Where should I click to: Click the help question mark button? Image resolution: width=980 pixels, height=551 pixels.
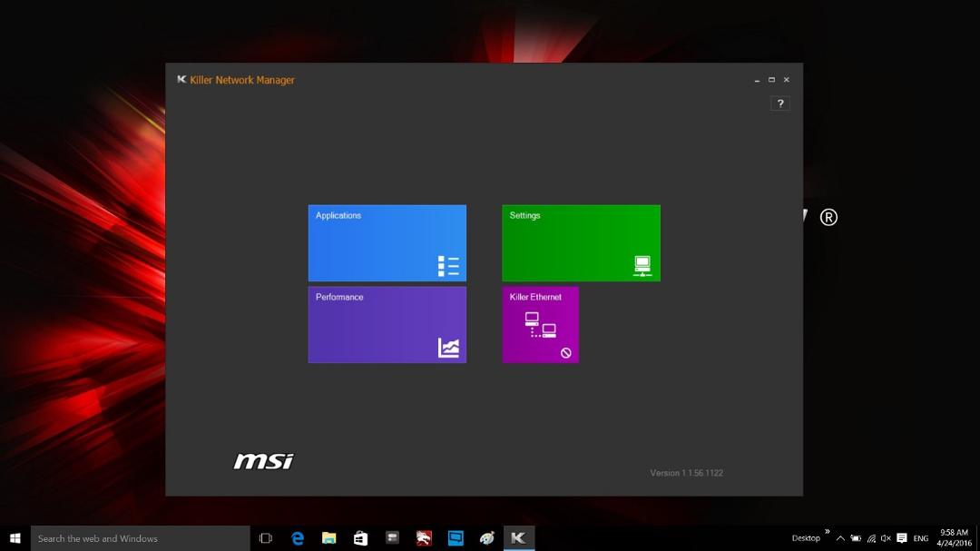click(780, 103)
